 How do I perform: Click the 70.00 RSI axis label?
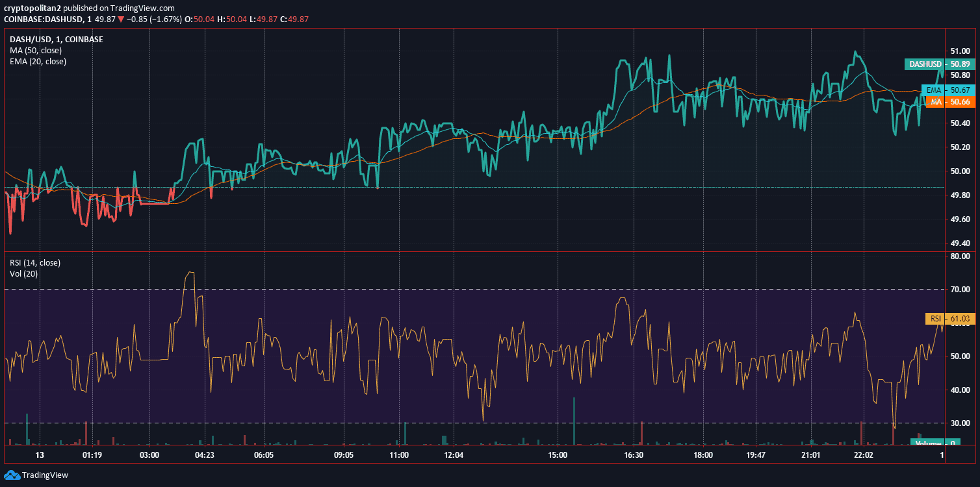tap(961, 290)
